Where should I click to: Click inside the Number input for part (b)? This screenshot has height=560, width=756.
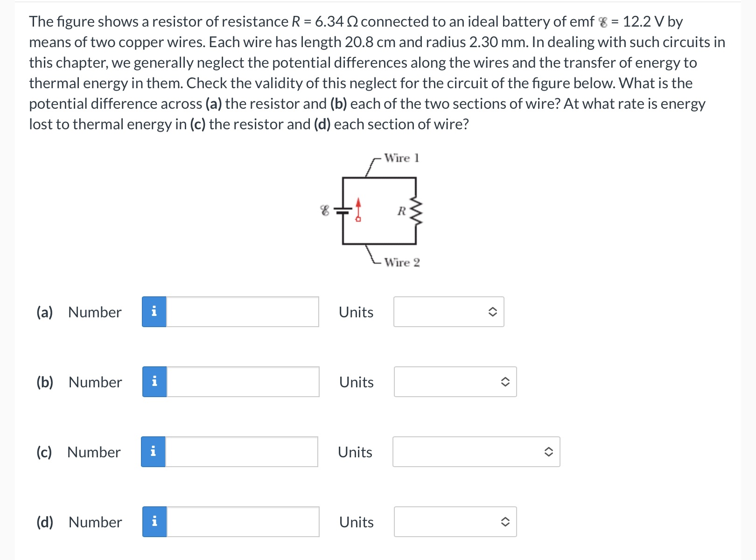[x=243, y=382]
